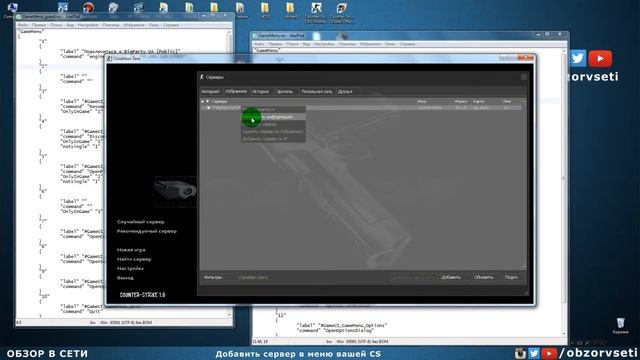Choose the highlighted server information context entry
Viewport: 640px width, 360px height.
[x=273, y=117]
